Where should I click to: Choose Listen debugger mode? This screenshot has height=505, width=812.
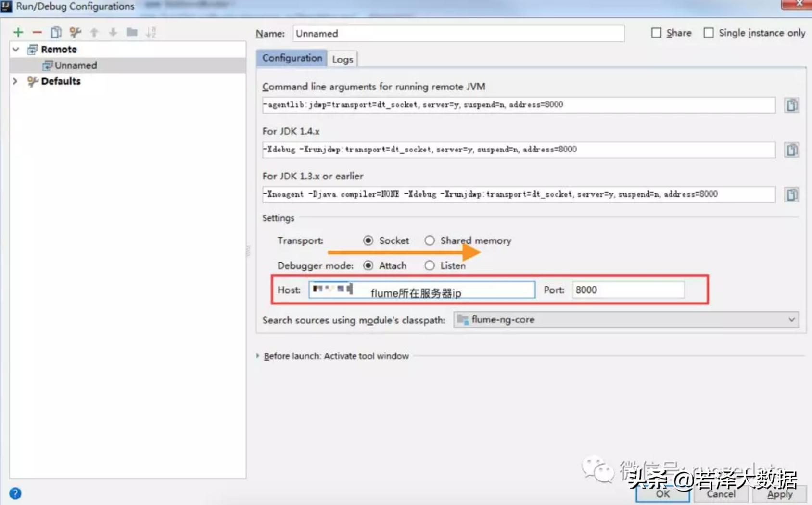(x=430, y=265)
